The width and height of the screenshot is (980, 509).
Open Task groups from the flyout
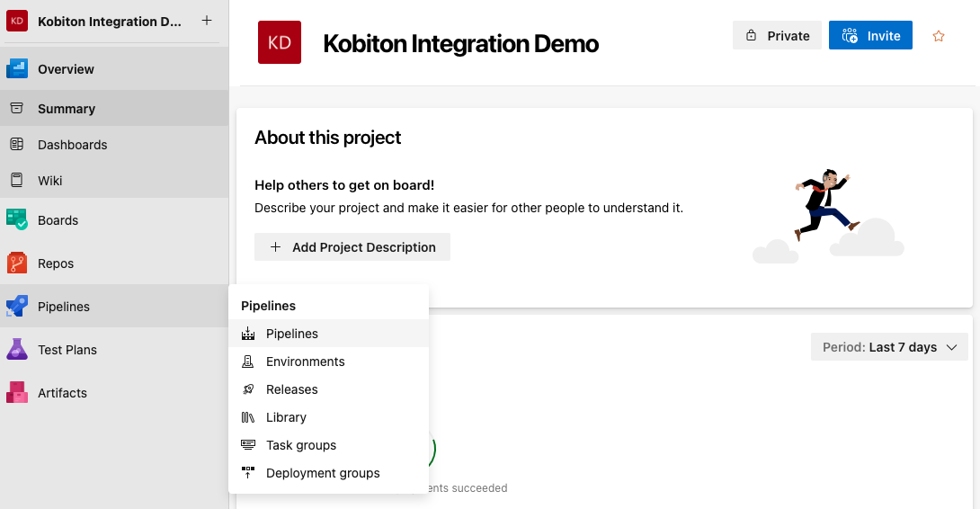click(x=300, y=445)
